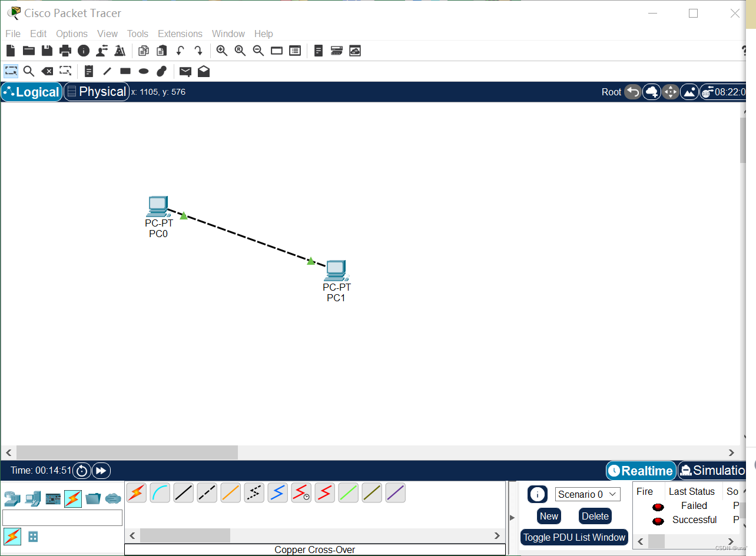Screen dimensions: 756x556
Task: Click the fire indicator for Failed PDU
Action: pyautogui.click(x=658, y=507)
